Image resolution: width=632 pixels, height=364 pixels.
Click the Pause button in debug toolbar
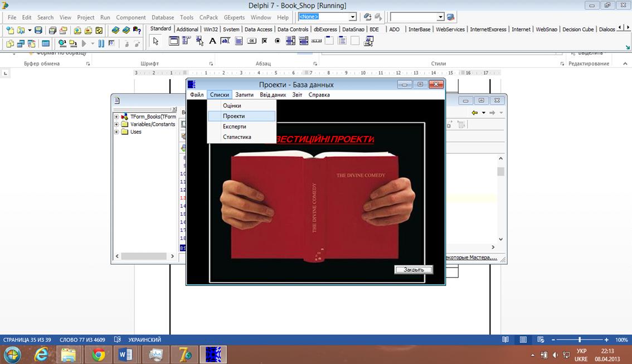coord(101,43)
